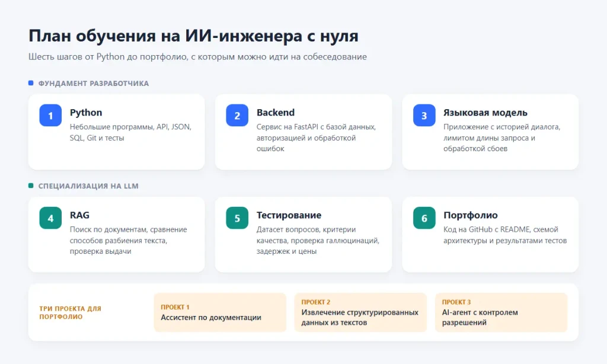Click the green dot before 'Специализация на LLM'
The image size is (607, 364).
click(31, 186)
